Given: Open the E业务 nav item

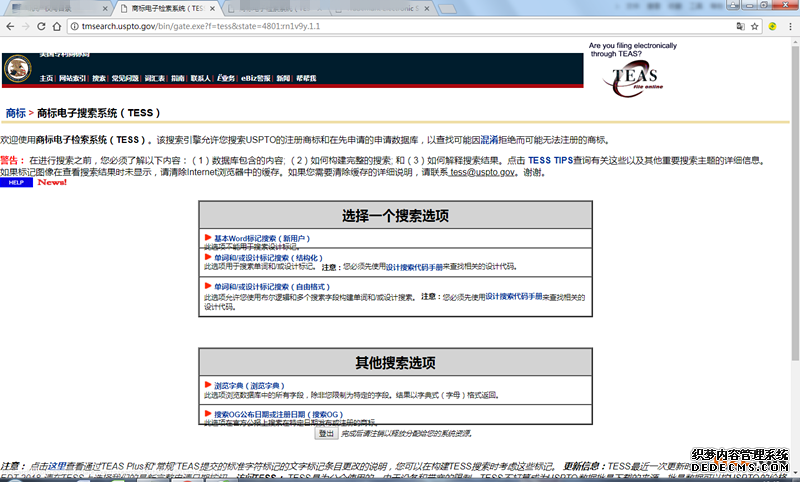Looking at the screenshot, I should click(226, 78).
